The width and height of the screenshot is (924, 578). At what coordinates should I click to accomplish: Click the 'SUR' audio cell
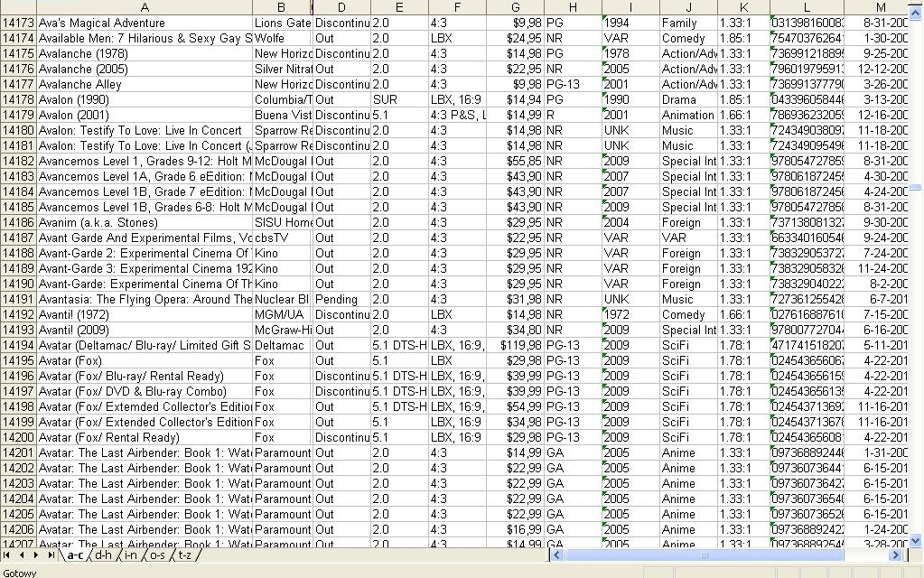[399, 99]
